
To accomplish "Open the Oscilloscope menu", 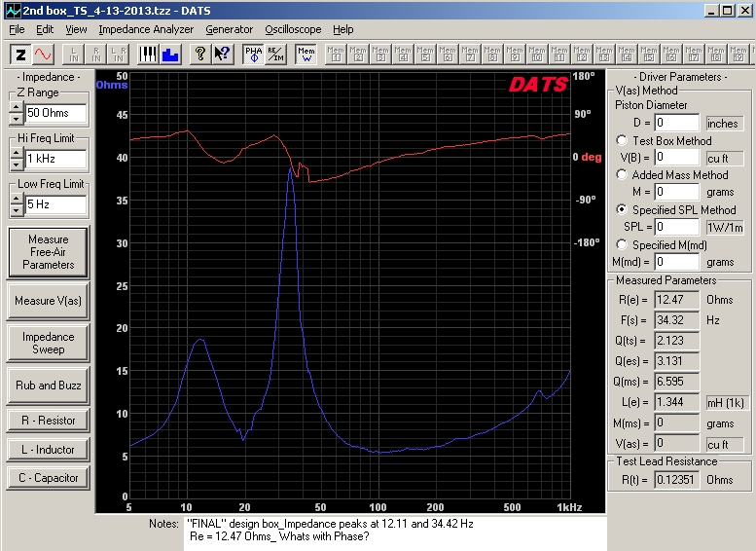I will [293, 29].
